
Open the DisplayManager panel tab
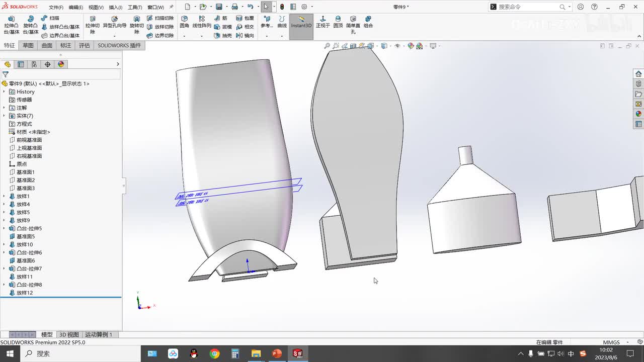pos(61,64)
